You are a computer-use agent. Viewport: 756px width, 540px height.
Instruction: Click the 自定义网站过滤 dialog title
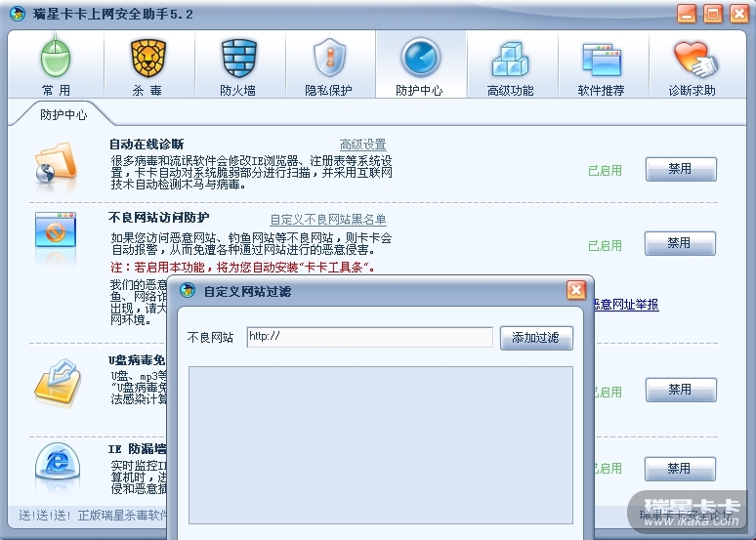(x=247, y=292)
